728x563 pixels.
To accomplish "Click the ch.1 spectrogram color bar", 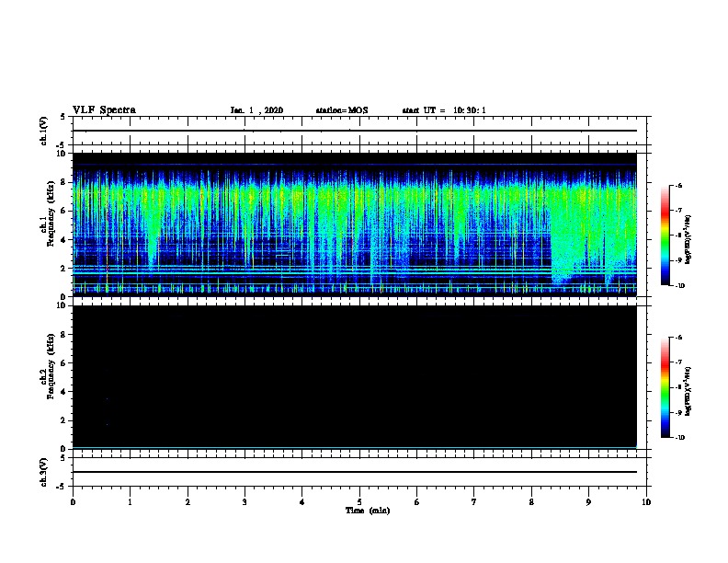I will click(x=665, y=236).
